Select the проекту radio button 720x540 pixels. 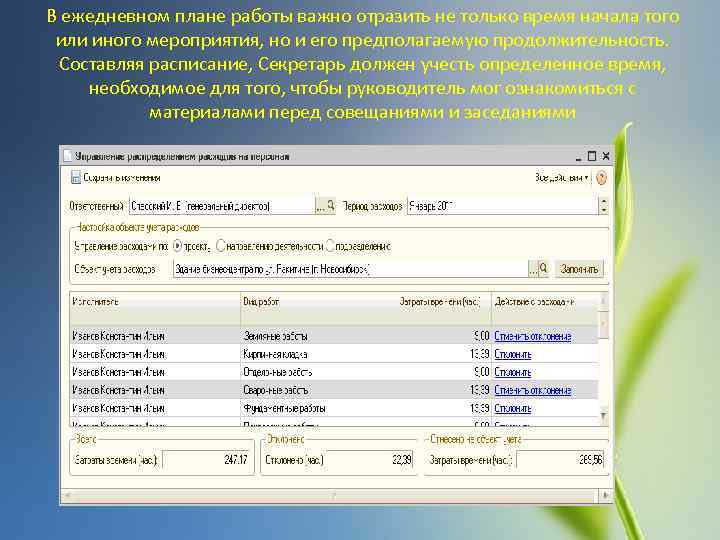tap(178, 247)
